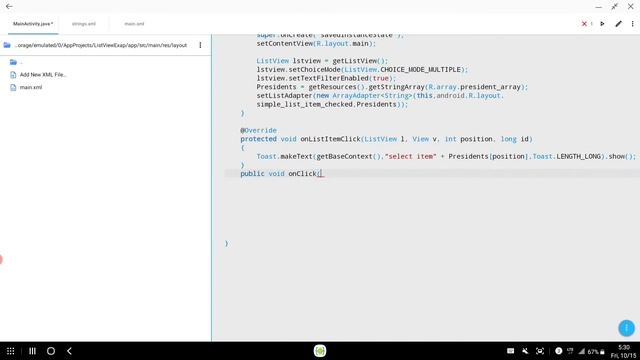Screen dimensions: 640x360
Task: Click the 67% battery indicator
Action: click(x=596, y=351)
